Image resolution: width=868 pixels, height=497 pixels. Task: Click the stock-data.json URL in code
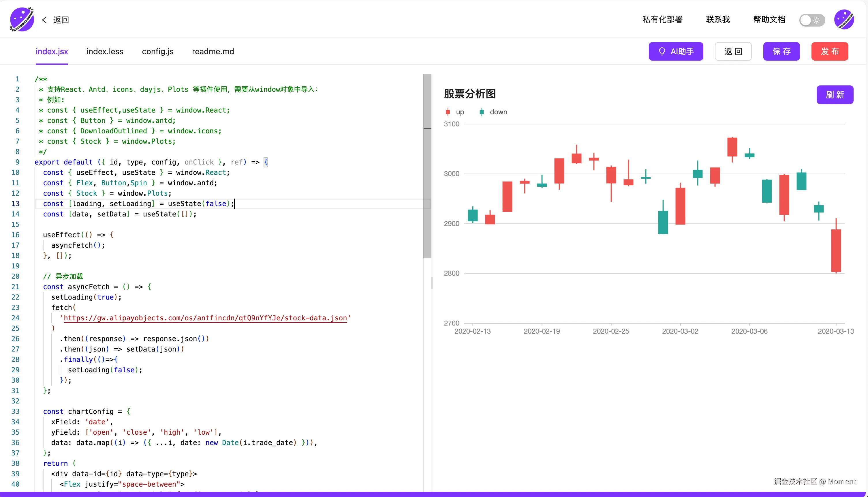(205, 318)
